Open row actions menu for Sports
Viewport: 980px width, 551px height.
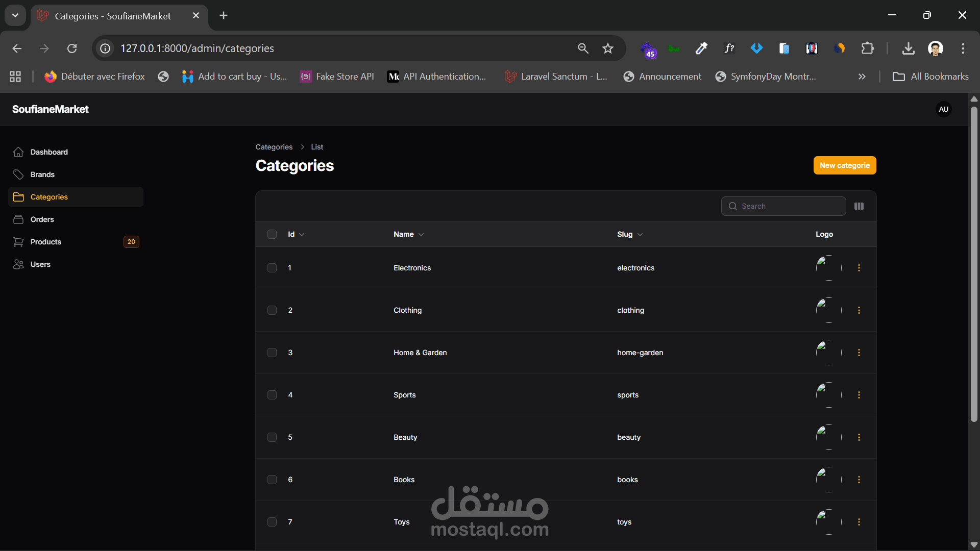point(859,395)
